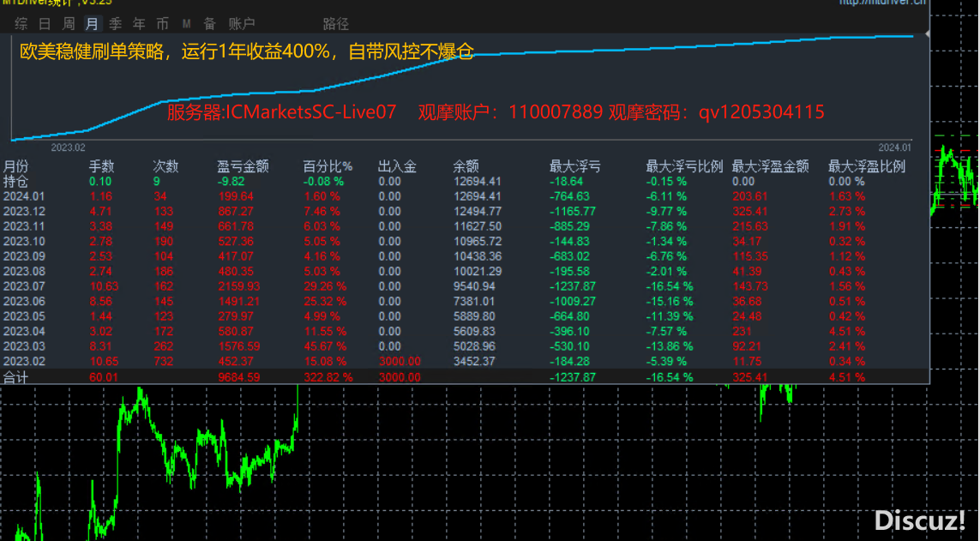Switch to the 季 quarterly tab
980x541 pixels.
[x=116, y=24]
